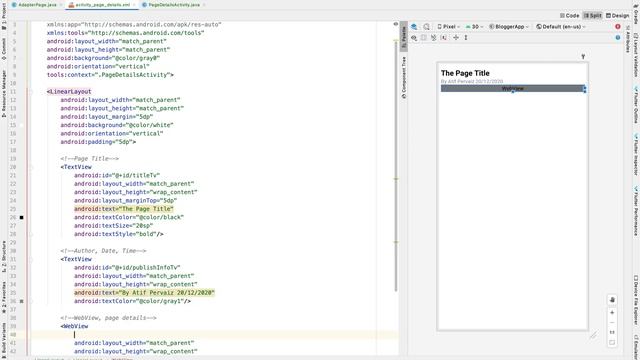Click the filter icon above the device preview
The width and height of the screenshot is (640, 360).
tap(583, 57)
